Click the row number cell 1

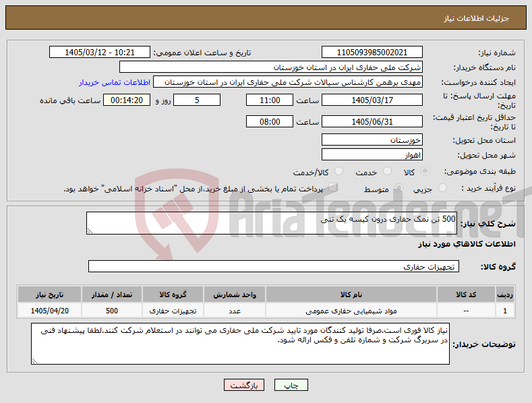505,311
